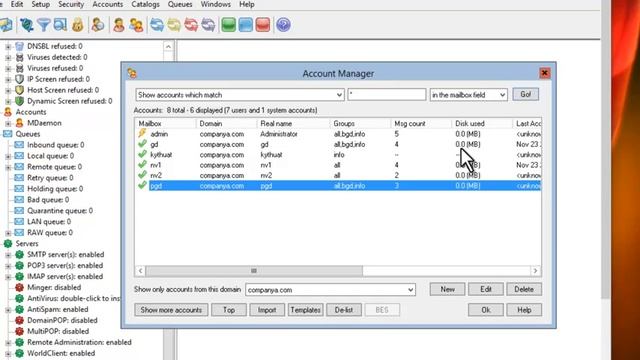
Task: Click the SMTP server(s) gear icon
Action: tap(19, 255)
